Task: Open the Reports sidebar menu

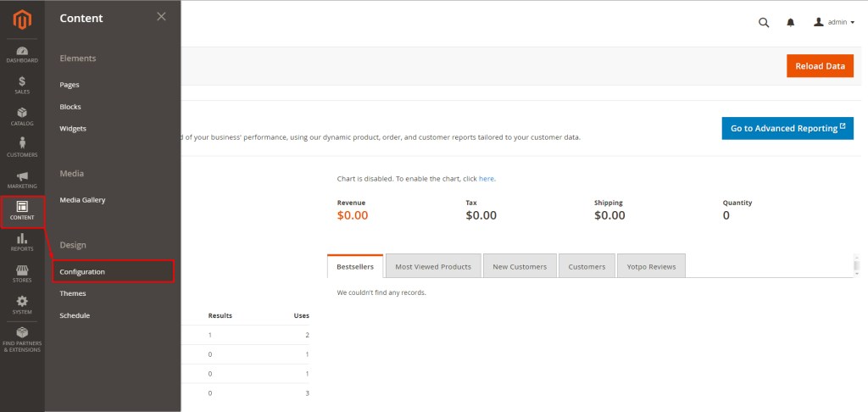Action: click(22, 242)
